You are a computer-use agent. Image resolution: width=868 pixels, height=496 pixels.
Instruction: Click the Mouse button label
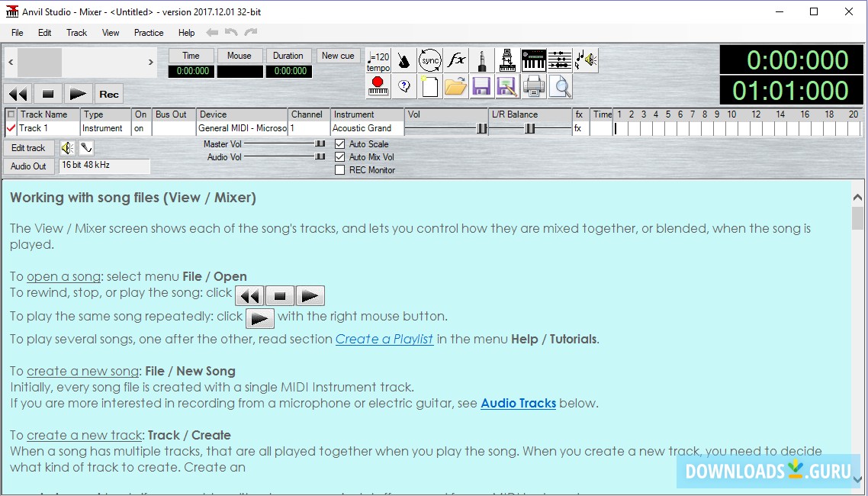click(x=240, y=56)
